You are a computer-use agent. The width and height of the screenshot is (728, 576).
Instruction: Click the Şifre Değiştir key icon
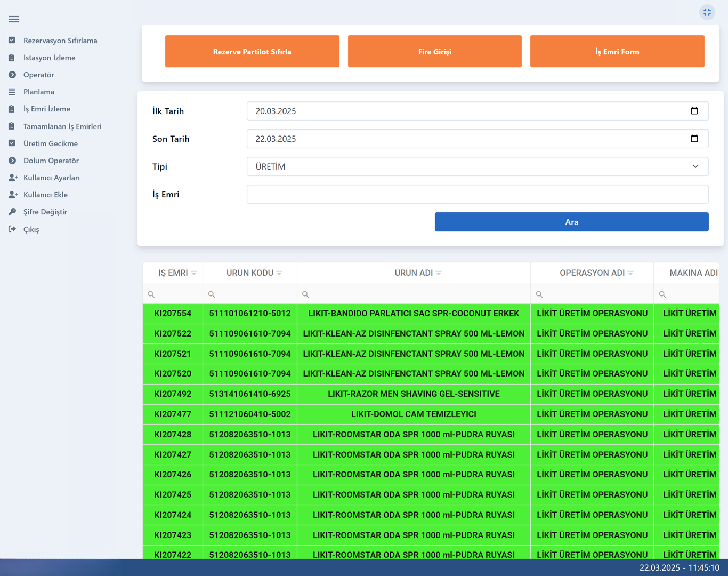pos(12,212)
